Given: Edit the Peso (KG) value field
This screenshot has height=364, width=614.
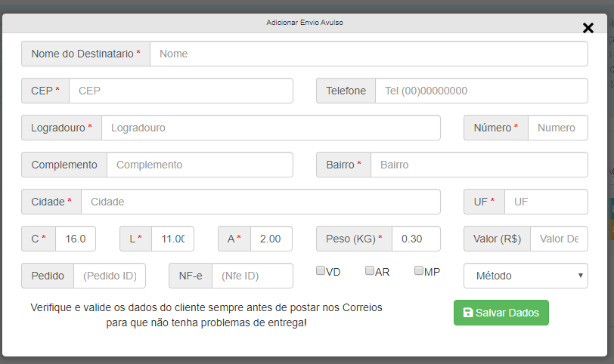Looking at the screenshot, I should 416,239.
